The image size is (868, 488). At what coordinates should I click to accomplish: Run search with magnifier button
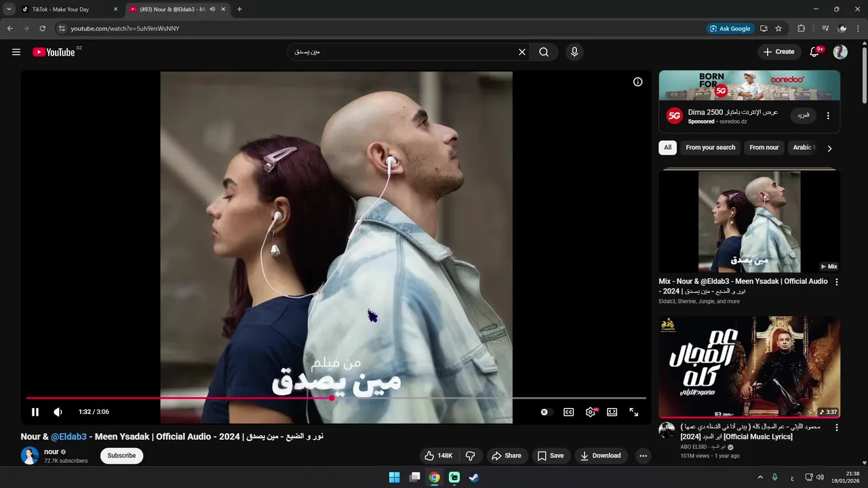(544, 52)
